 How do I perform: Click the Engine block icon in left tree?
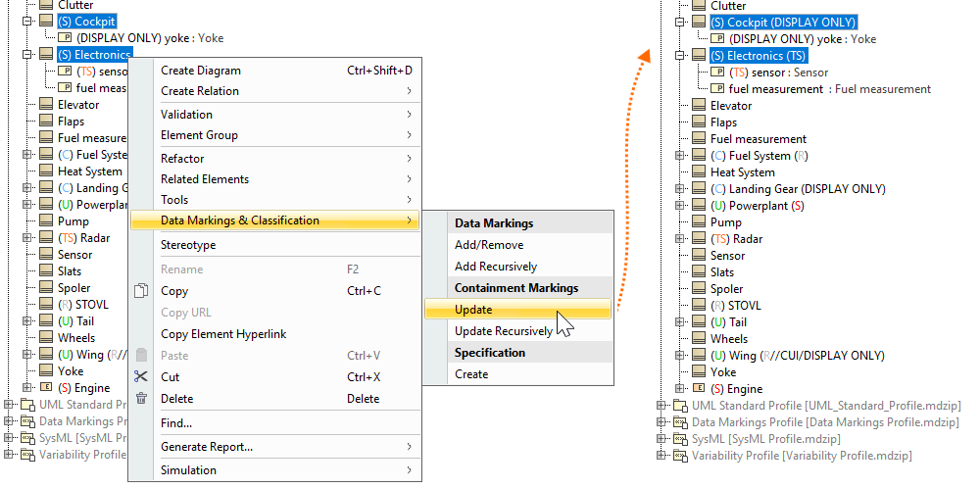click(45, 388)
